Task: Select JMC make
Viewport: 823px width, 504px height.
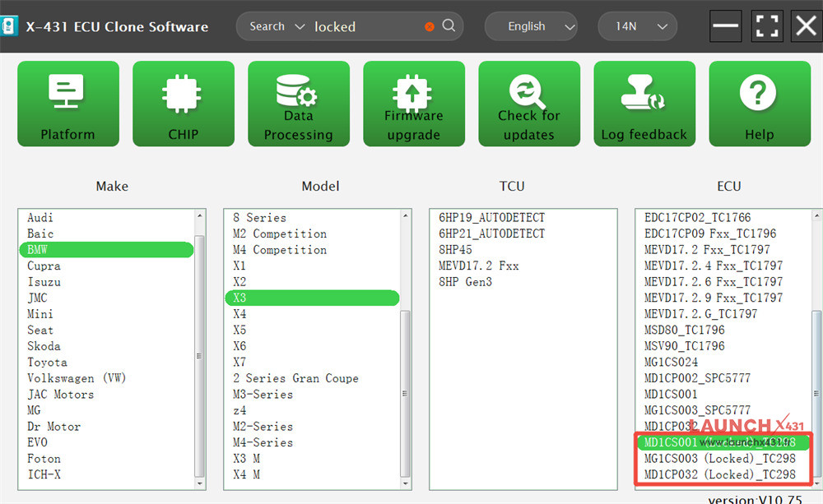Action: pos(37,298)
